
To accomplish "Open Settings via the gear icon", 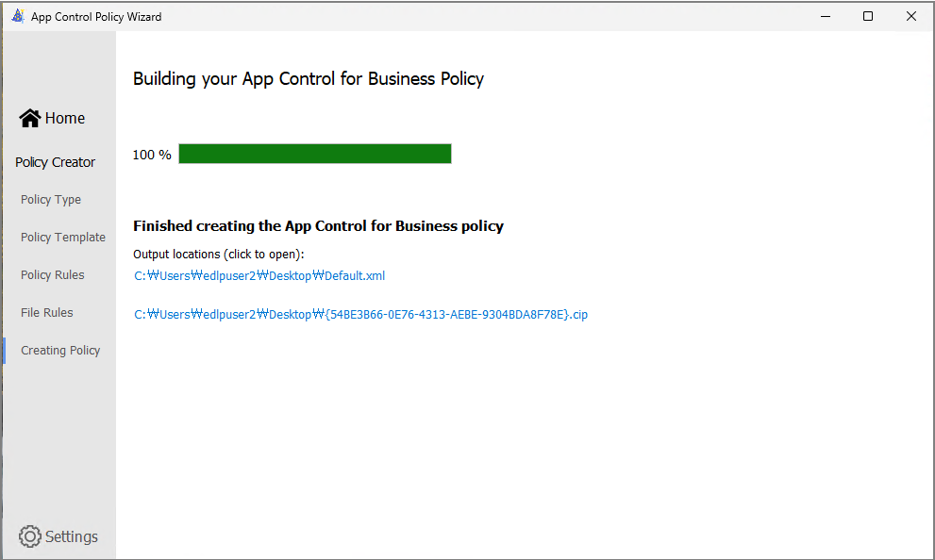I will click(30, 536).
